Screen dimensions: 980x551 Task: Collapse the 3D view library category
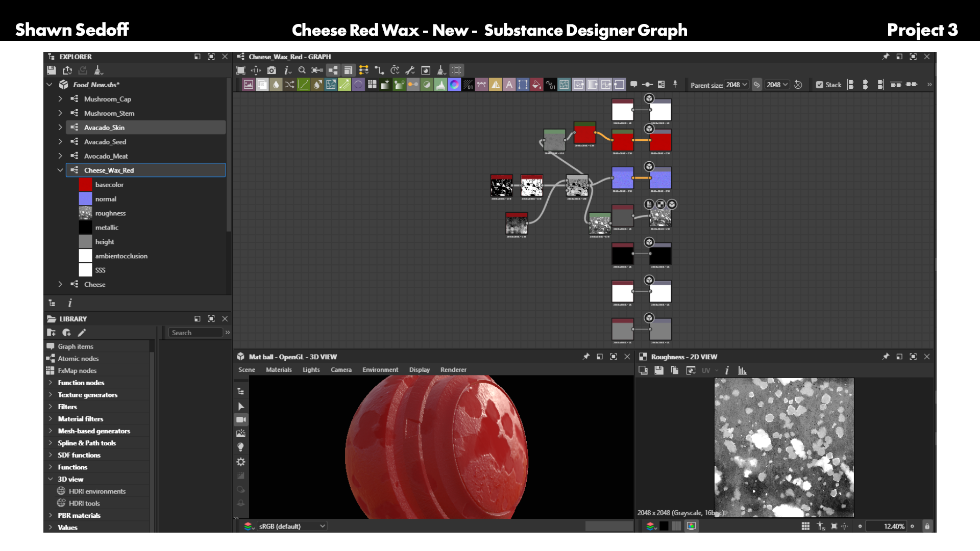click(51, 479)
